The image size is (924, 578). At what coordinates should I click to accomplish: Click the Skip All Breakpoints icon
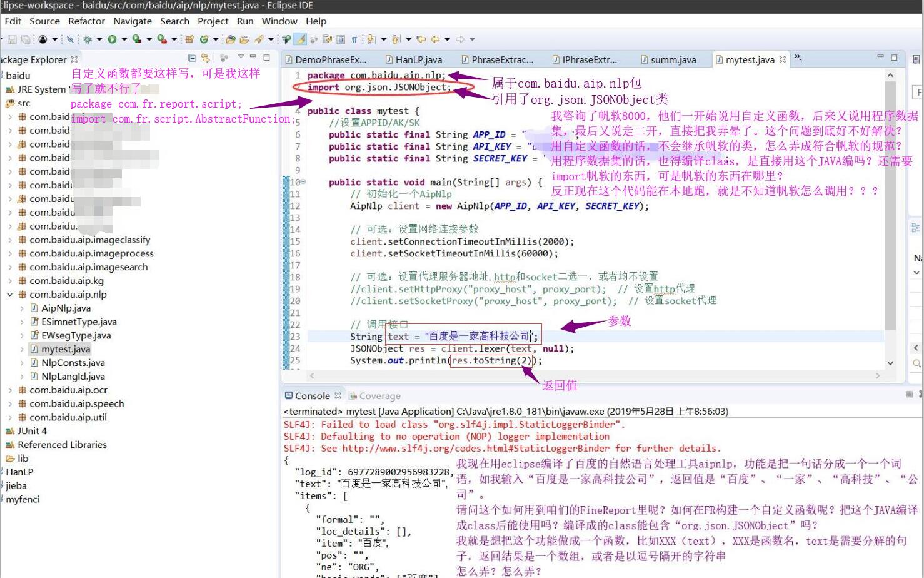[70, 39]
